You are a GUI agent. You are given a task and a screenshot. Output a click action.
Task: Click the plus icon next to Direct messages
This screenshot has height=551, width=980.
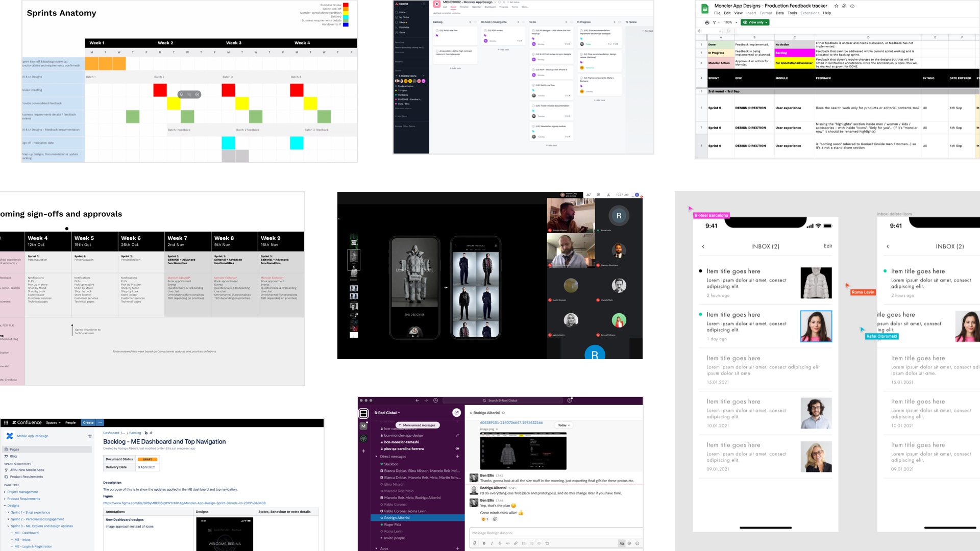[x=457, y=457]
